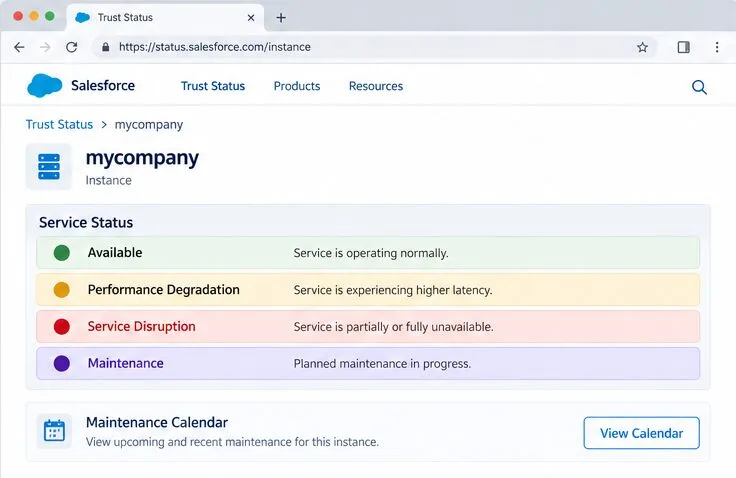Click 'Planned maintenance in progress.' text
The image size is (736, 478).
[382, 364]
